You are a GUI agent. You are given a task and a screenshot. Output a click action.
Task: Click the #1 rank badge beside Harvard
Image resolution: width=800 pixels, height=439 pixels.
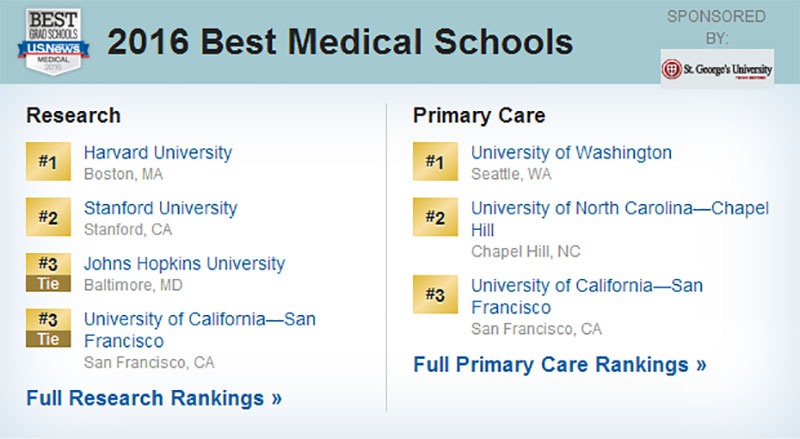tap(48, 161)
